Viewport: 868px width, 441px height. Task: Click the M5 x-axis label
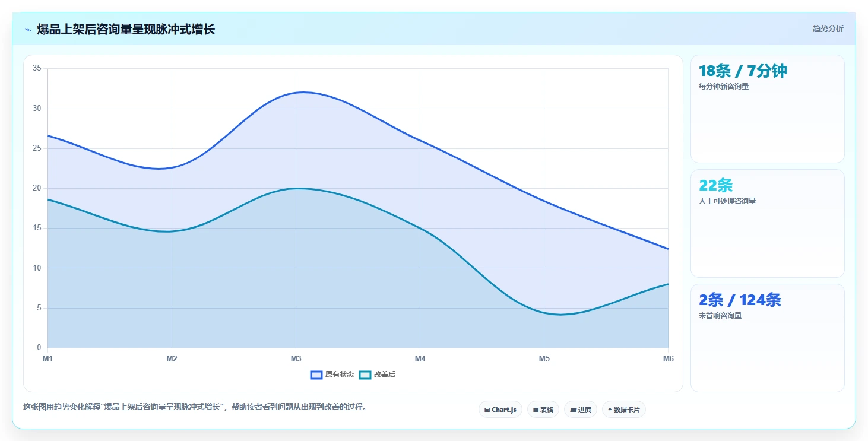pos(544,358)
